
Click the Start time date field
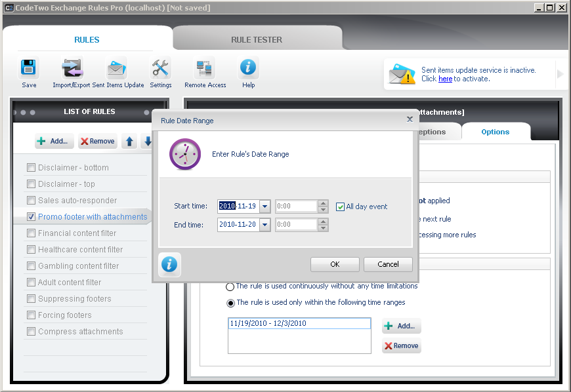tap(238, 206)
